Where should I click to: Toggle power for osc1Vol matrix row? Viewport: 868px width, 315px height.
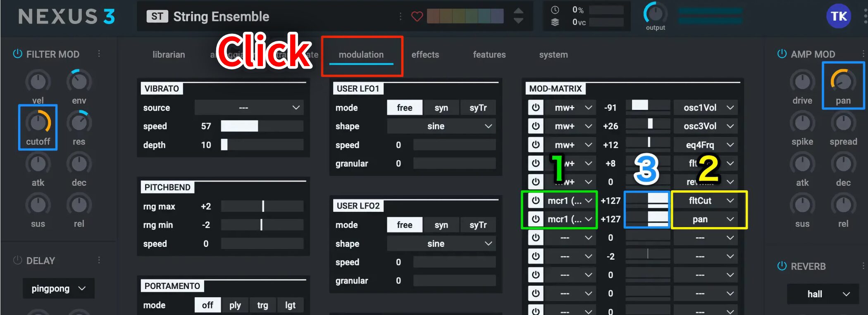click(536, 108)
